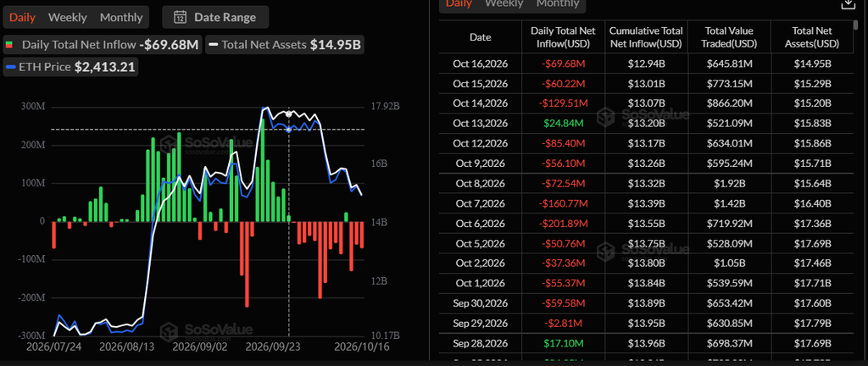Image resolution: width=868 pixels, height=366 pixels.
Task: Click the -$85.40M net inflow value
Action: [x=564, y=143]
